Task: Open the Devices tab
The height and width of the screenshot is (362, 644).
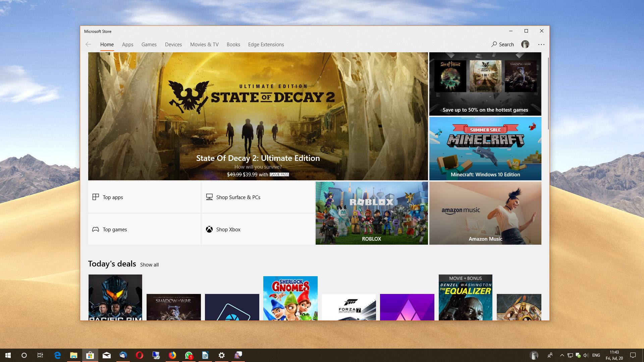Action: (x=173, y=44)
